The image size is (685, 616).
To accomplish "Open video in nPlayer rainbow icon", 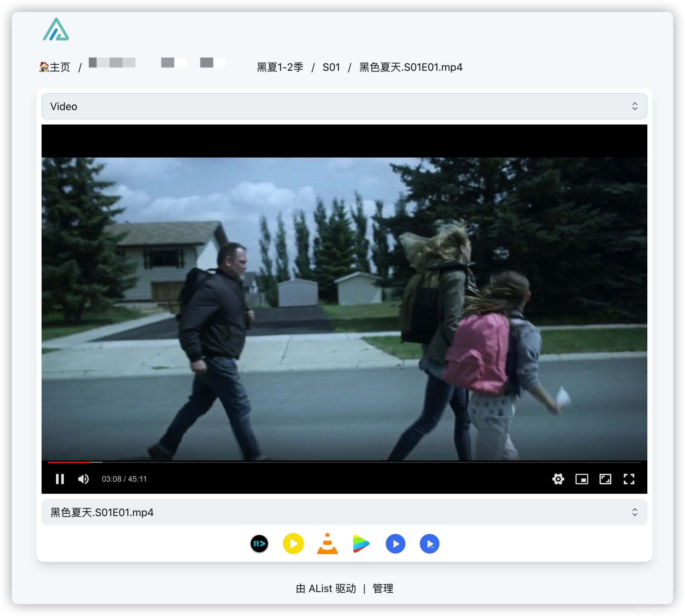I will (x=361, y=544).
